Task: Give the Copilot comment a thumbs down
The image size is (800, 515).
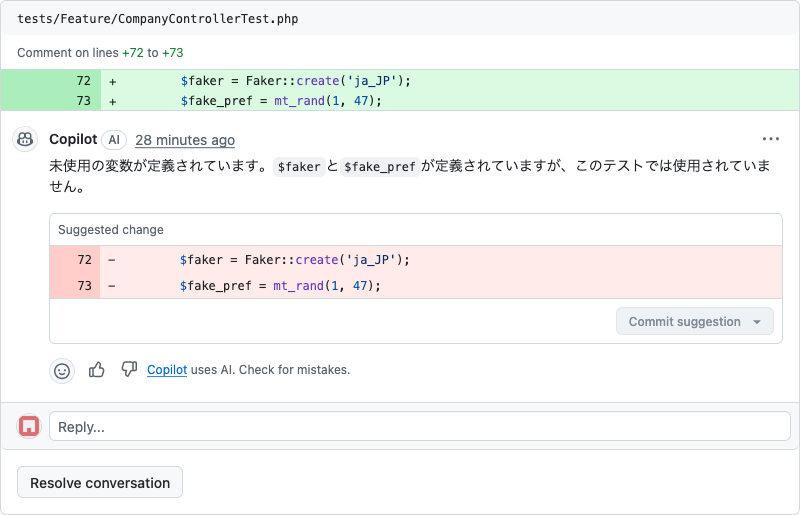Action: click(129, 370)
